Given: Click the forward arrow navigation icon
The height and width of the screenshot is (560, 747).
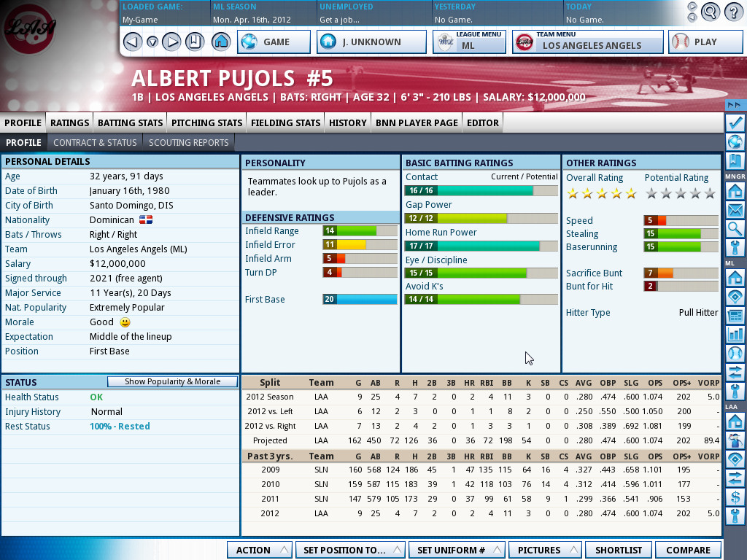Looking at the screenshot, I should point(171,42).
